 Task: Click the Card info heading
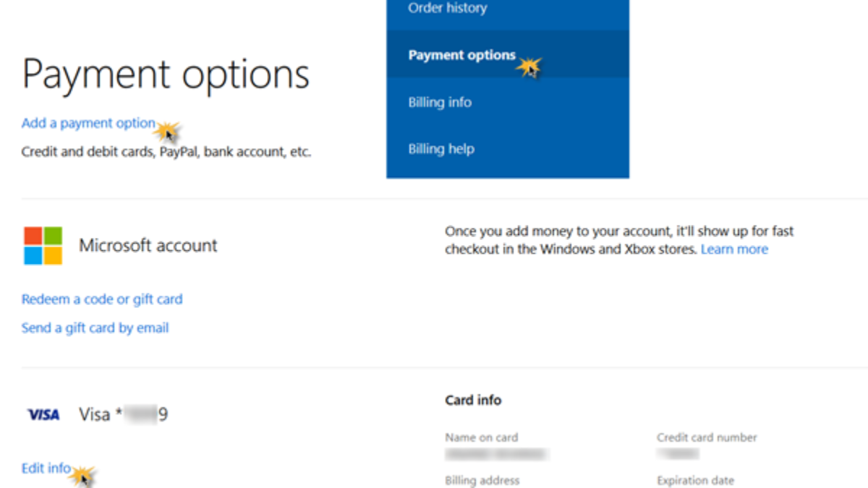click(x=473, y=400)
